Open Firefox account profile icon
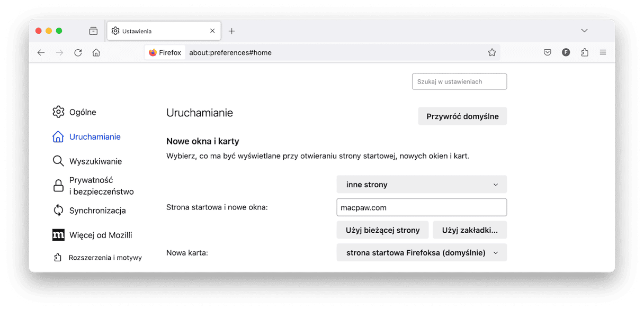This screenshot has width=644, height=310. 566,52
